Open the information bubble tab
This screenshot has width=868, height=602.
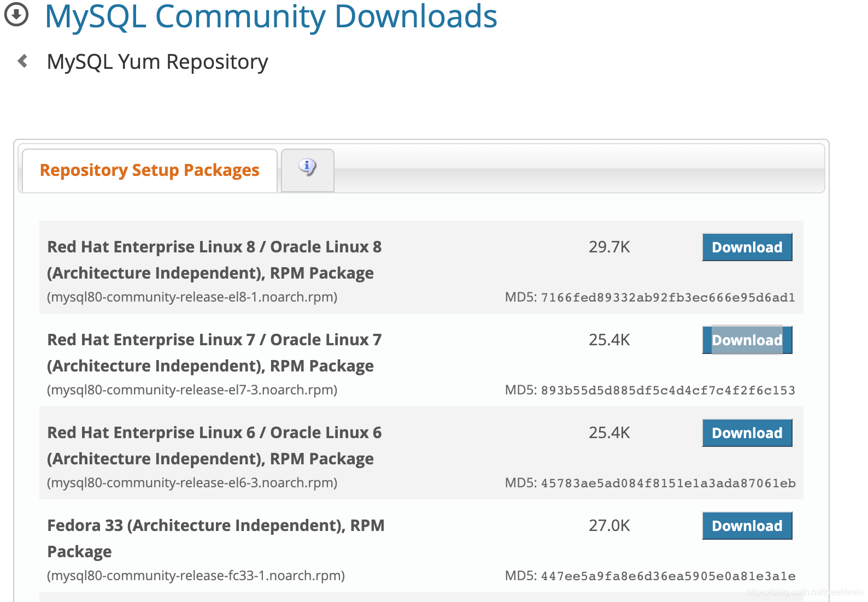click(x=307, y=170)
